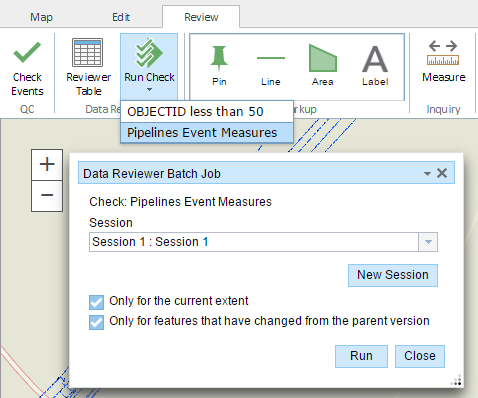Image resolution: width=478 pixels, height=398 pixels.
Task: Click the Run button
Action: point(361,356)
